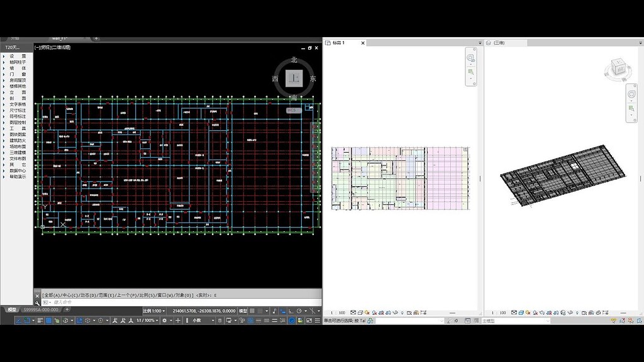Click the WCS coordinate system label

(x=293, y=111)
